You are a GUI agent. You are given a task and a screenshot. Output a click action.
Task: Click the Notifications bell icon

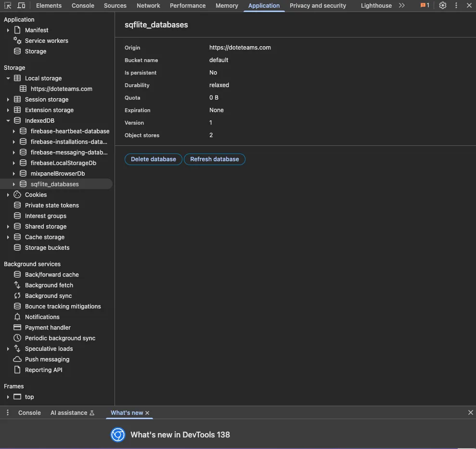(17, 317)
